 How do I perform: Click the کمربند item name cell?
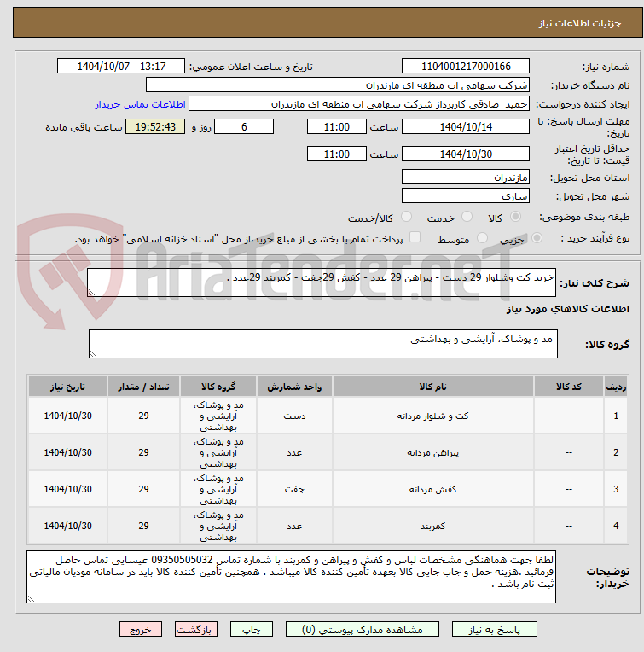pos(433,526)
